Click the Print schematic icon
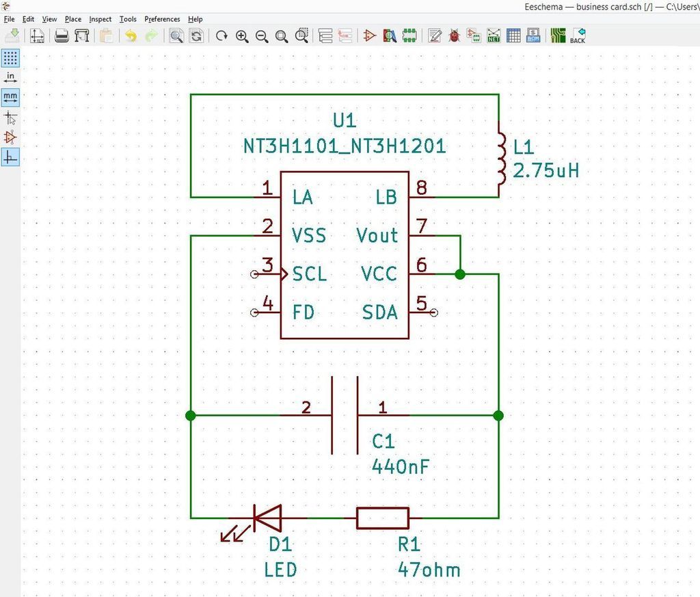 pyautogui.click(x=62, y=36)
